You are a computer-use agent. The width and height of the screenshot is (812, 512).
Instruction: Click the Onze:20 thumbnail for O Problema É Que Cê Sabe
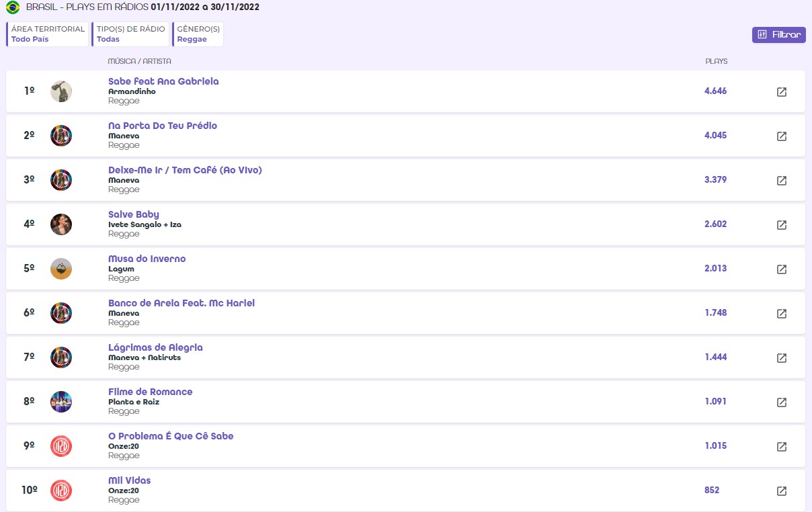click(61, 446)
